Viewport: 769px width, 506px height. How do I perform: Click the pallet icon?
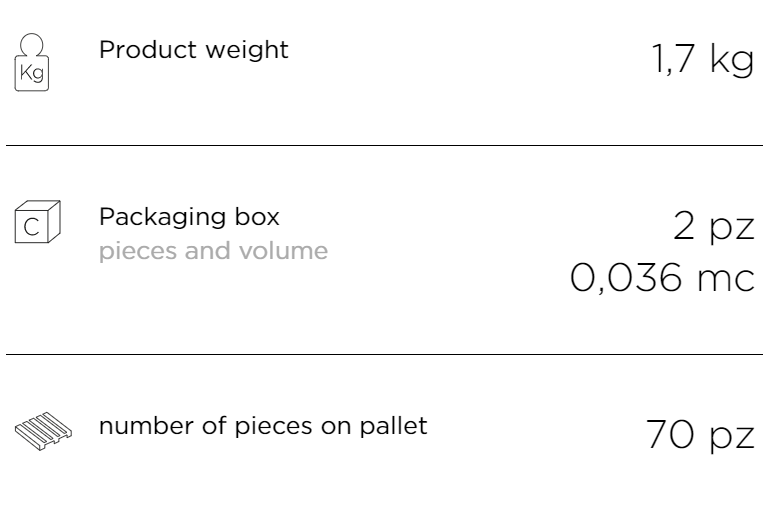pos(43,431)
